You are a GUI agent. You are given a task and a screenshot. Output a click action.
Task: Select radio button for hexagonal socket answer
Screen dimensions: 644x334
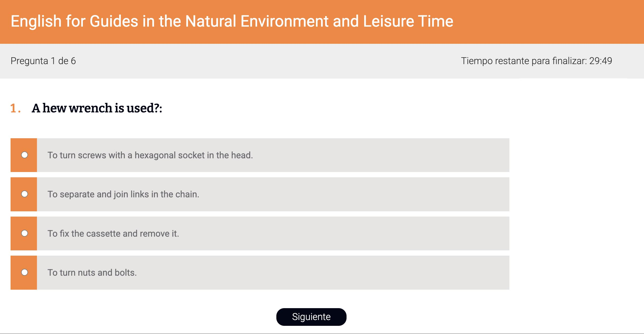[25, 155]
